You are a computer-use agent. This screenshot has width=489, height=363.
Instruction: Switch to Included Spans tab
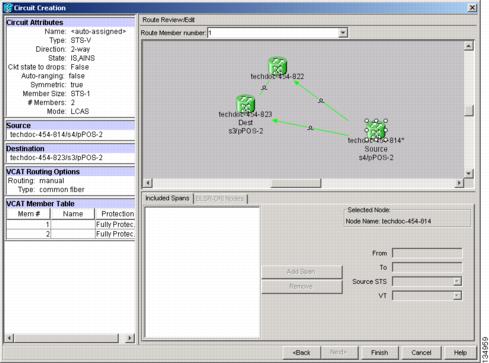point(167,198)
